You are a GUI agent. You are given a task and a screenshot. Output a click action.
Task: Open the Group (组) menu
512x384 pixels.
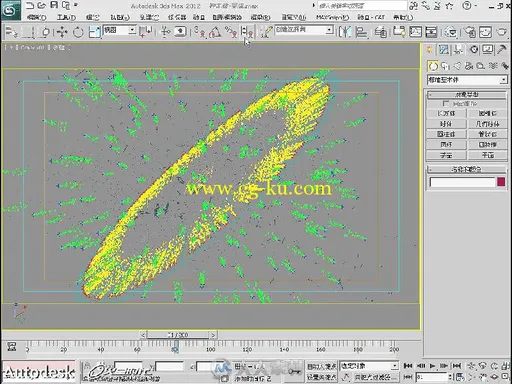(92, 17)
